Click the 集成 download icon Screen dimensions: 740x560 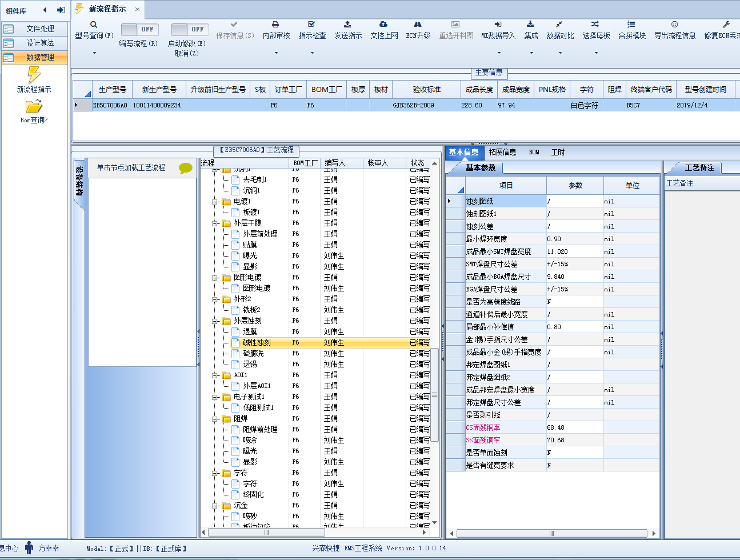(x=530, y=25)
